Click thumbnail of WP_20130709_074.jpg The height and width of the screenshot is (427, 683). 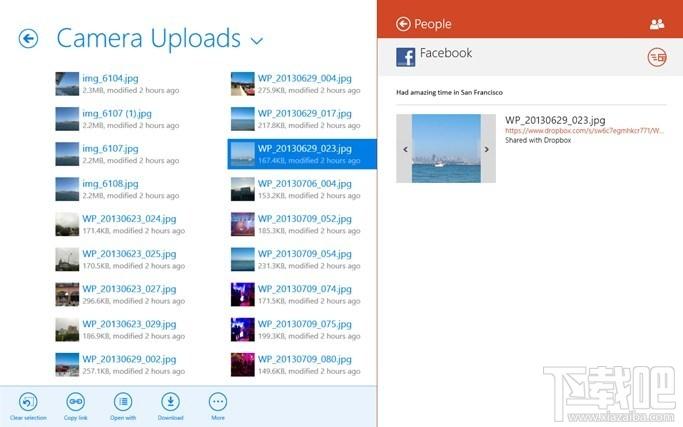click(243, 295)
